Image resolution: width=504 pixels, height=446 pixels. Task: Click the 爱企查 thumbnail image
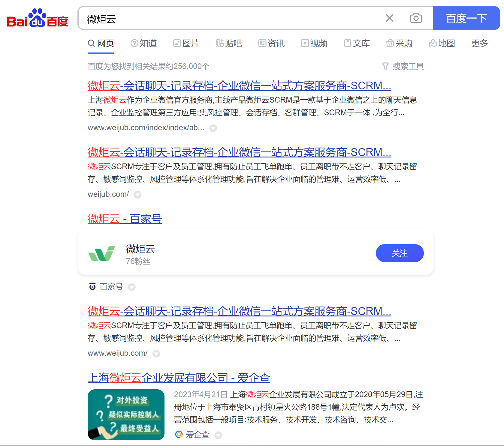126,415
